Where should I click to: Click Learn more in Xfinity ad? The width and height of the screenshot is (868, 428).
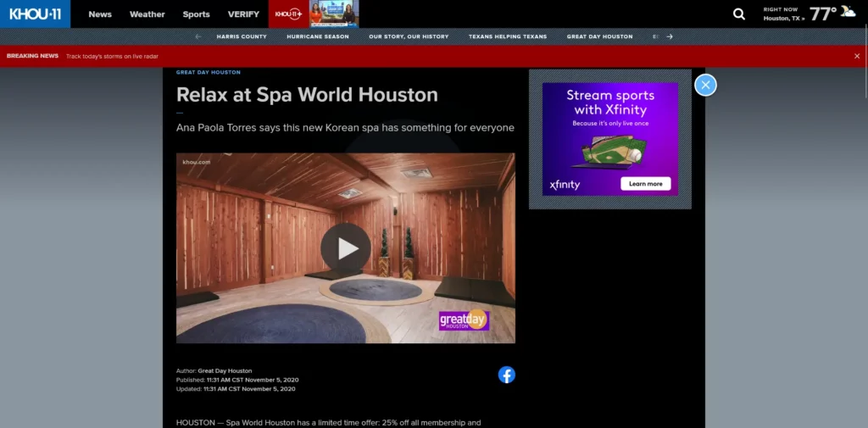point(645,184)
